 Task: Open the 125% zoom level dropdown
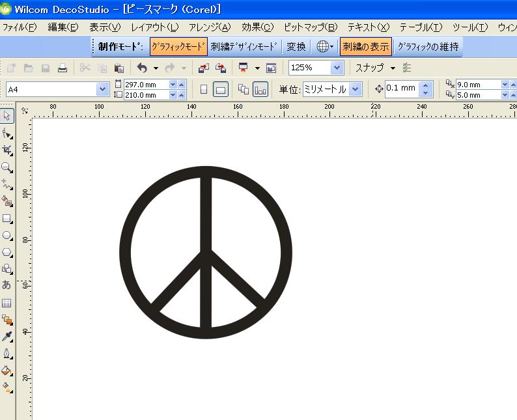point(337,68)
